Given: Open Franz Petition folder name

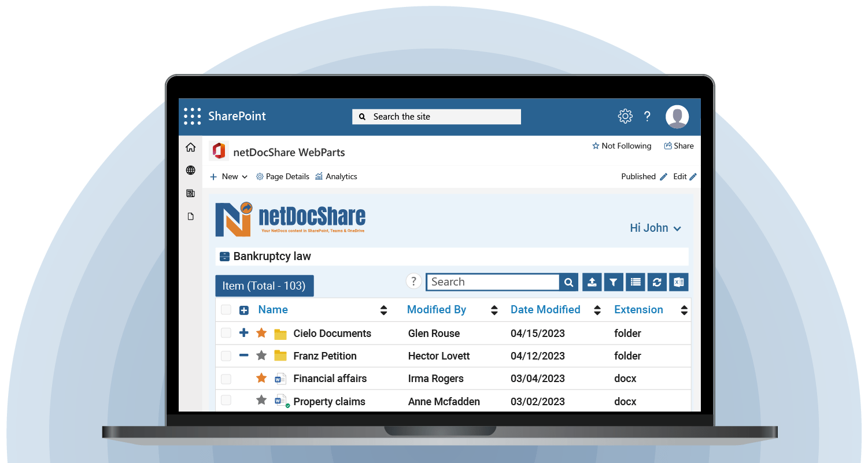Looking at the screenshot, I should coord(325,356).
